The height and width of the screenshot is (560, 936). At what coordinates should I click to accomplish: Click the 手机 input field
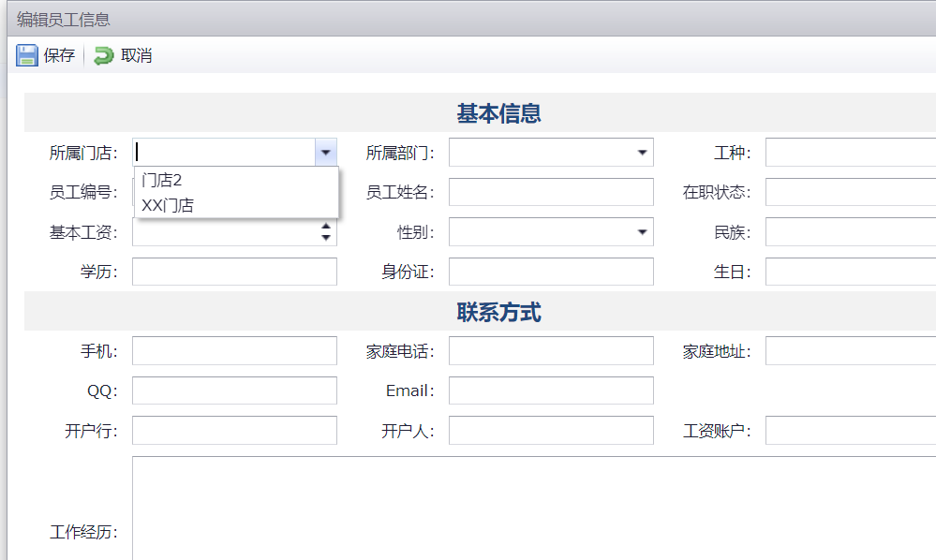234,350
